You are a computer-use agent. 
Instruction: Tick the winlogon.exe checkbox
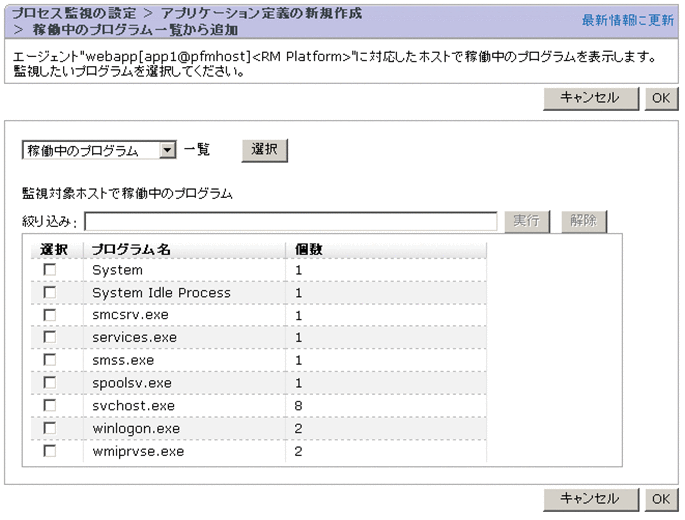(50, 428)
